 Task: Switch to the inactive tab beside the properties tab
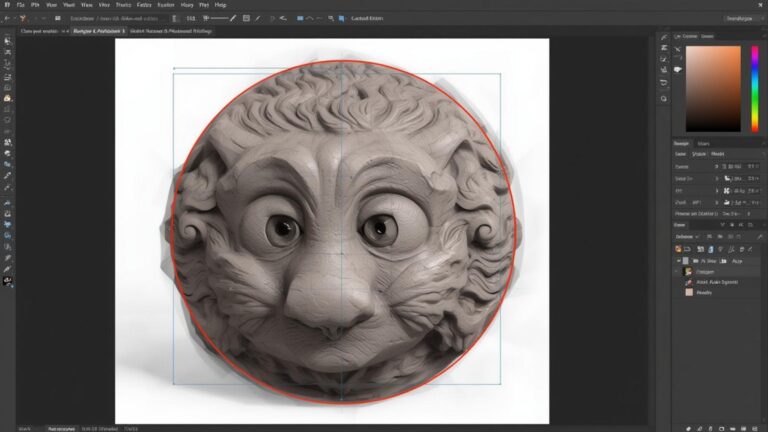click(x=703, y=144)
